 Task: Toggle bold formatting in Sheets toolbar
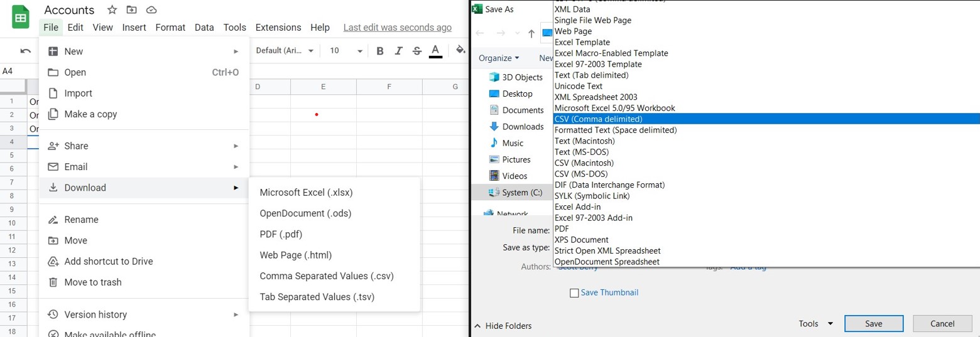(x=379, y=51)
